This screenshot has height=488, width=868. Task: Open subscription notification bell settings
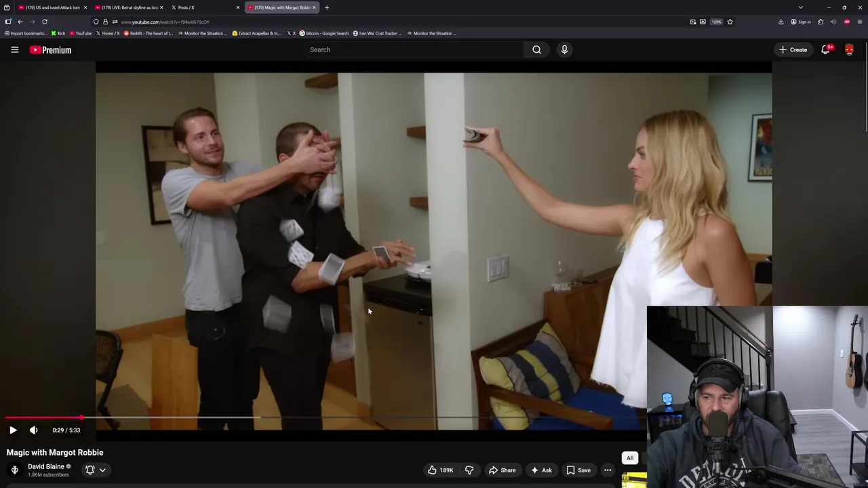(x=90, y=470)
